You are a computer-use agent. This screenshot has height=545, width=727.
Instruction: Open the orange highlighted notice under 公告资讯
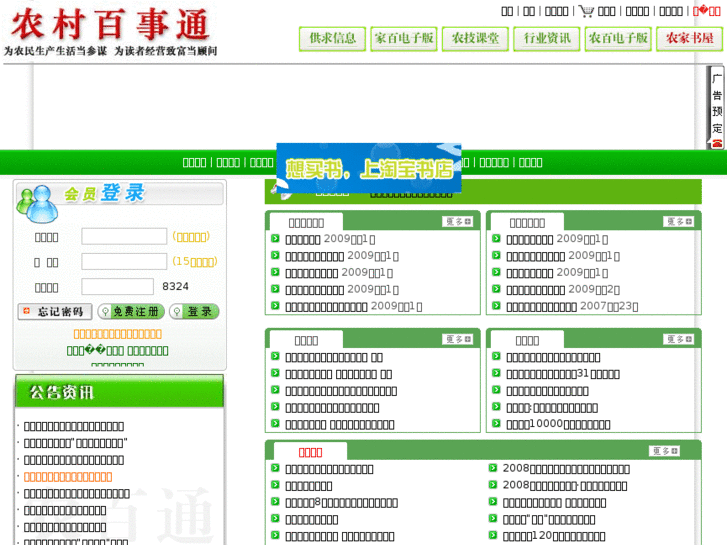[68, 477]
